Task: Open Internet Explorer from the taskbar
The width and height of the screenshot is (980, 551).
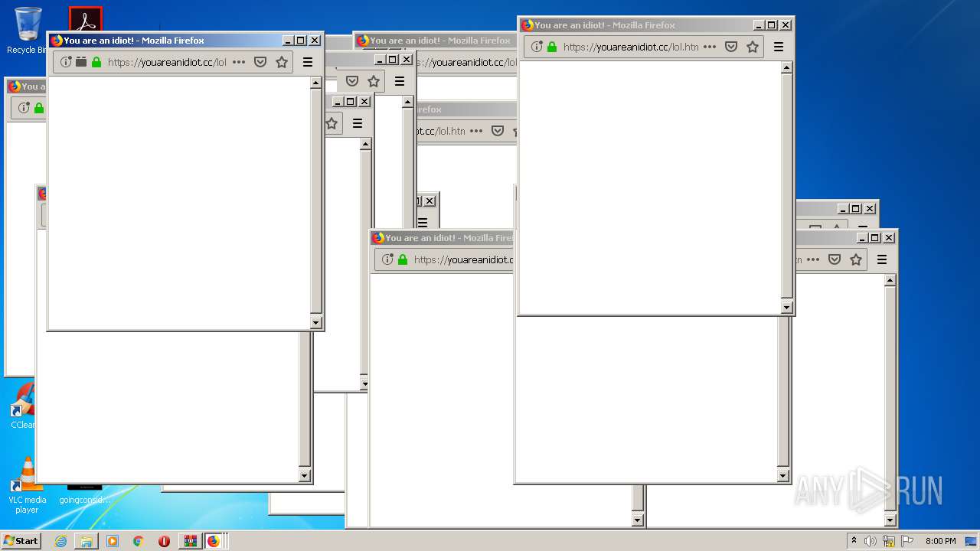Action: (60, 541)
